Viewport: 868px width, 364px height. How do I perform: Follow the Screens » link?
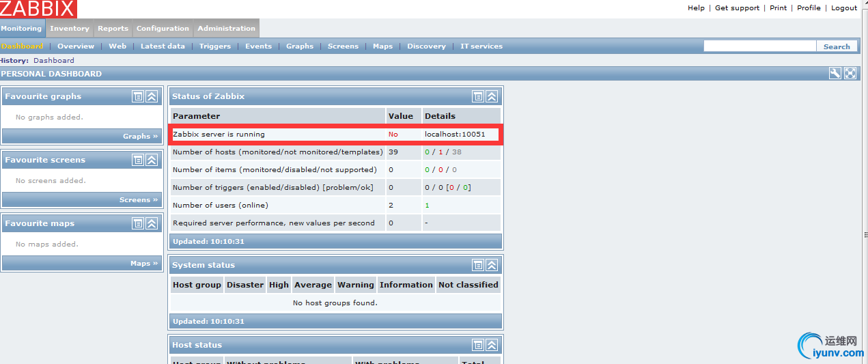139,200
